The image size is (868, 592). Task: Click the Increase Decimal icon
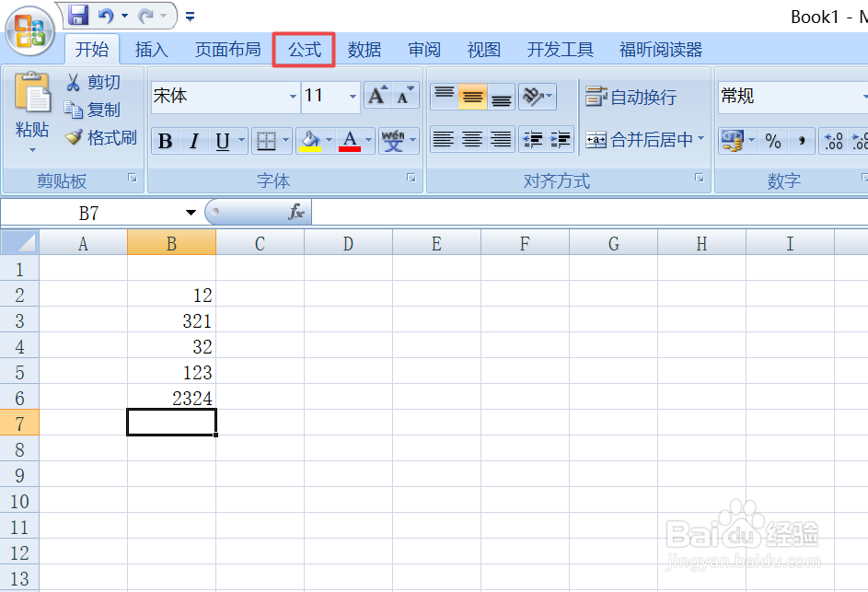834,140
